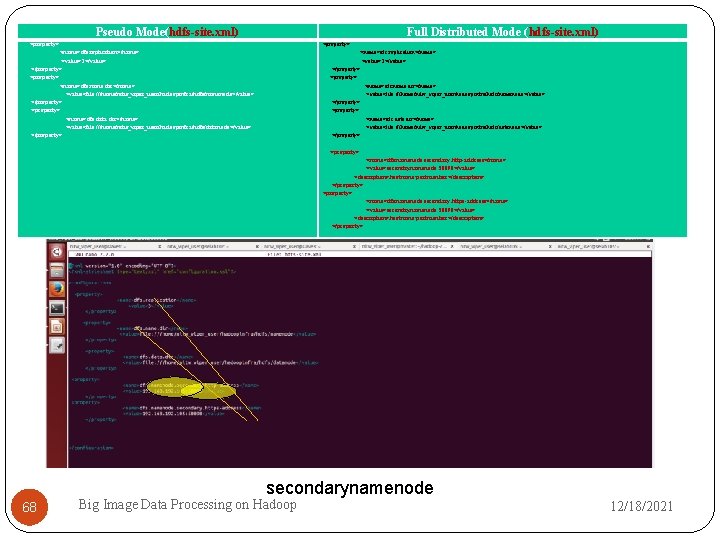Click the namenode file path value line
This screenshot has width=720, height=540.
218,334
